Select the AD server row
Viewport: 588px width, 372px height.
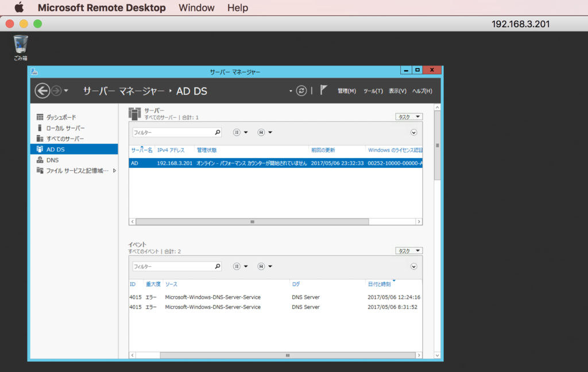(x=276, y=163)
